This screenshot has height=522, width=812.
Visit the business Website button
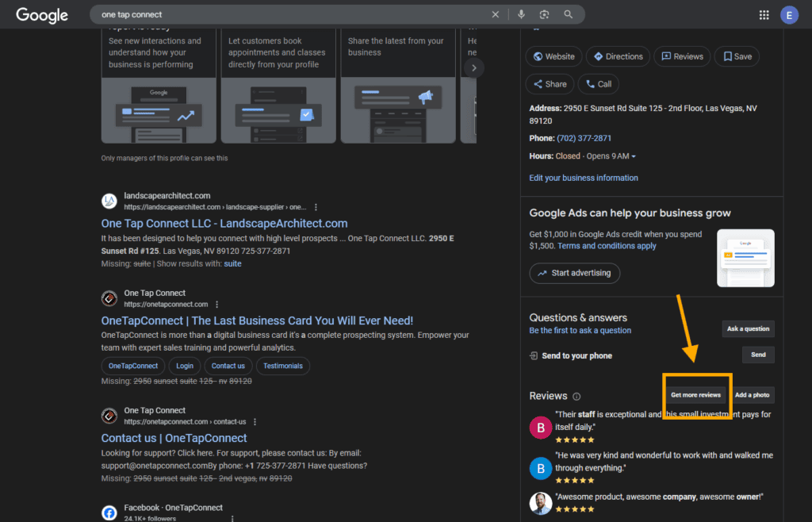(x=553, y=56)
